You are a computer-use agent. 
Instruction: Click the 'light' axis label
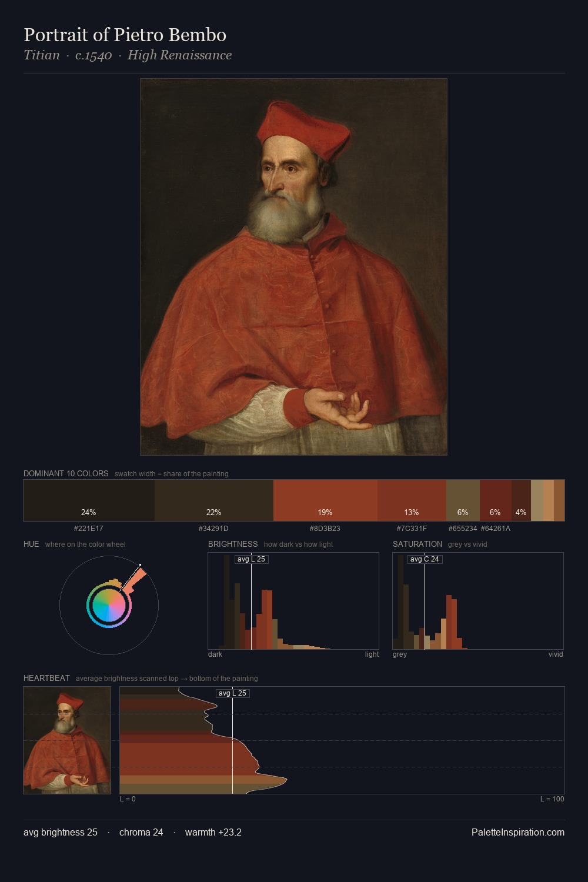pyautogui.click(x=372, y=654)
